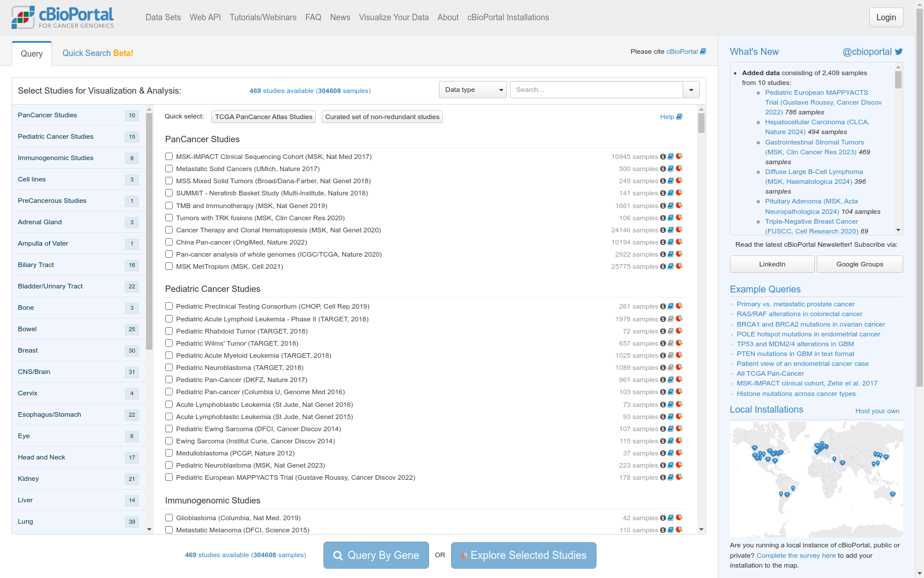This screenshot has height=578, width=924.
Task: Open publication book icon for China Pan-cancer study
Action: [670, 242]
